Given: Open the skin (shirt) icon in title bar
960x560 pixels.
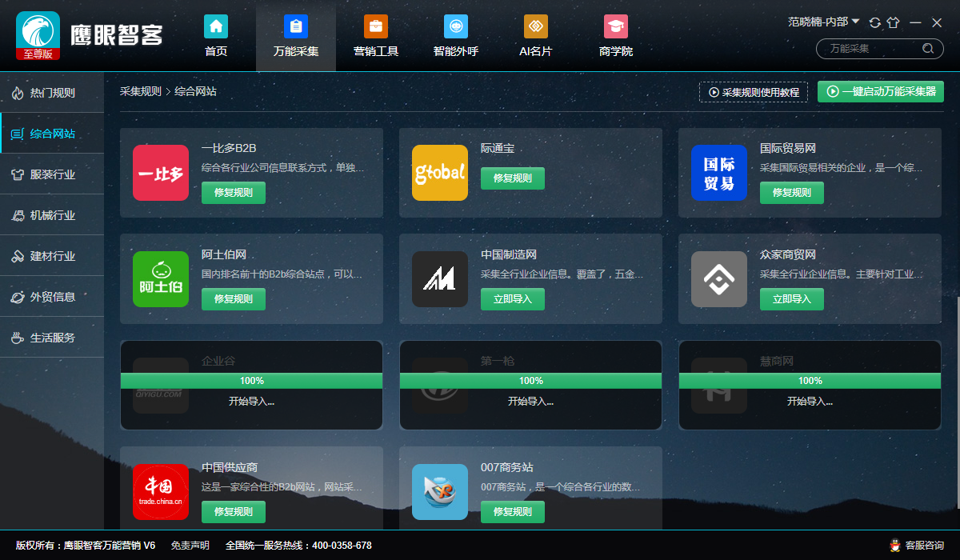Looking at the screenshot, I should [894, 22].
